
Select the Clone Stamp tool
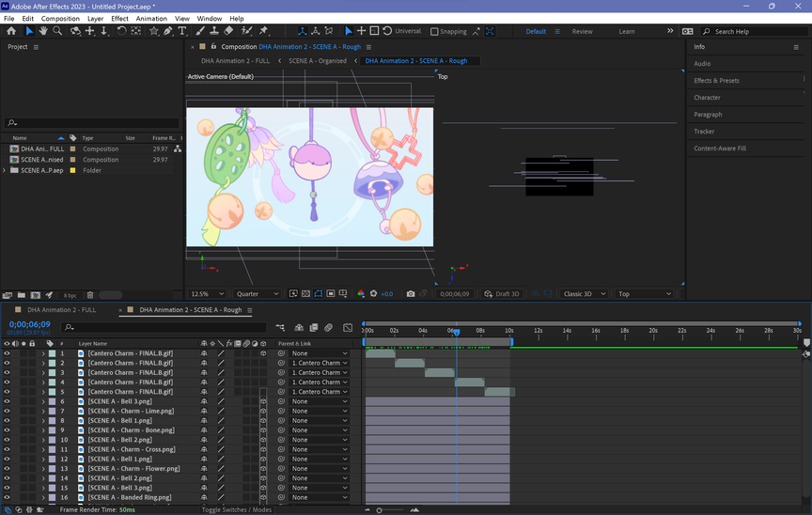click(x=214, y=31)
